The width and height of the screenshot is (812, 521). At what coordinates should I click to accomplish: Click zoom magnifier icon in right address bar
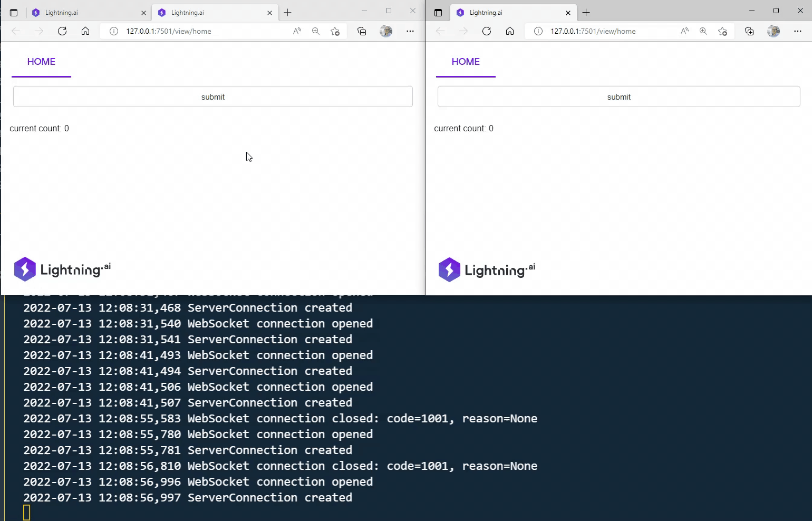[x=703, y=31]
